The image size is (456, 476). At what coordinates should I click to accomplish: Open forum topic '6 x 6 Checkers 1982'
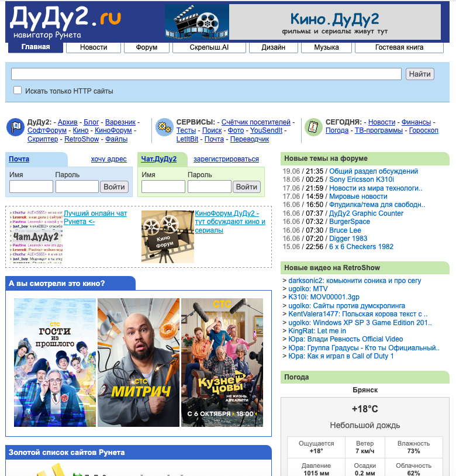click(361, 247)
